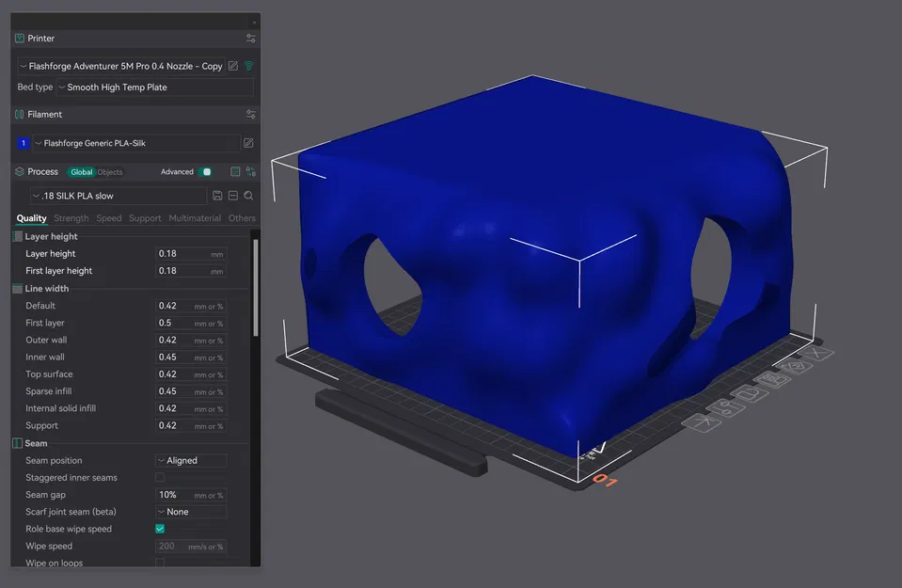The width and height of the screenshot is (902, 588).
Task: Edit the Flashforge Generic PLA-Silk filament preset
Action: (247, 142)
